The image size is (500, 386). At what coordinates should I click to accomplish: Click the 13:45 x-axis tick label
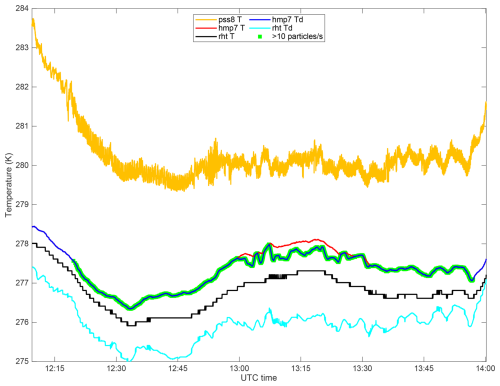pyautogui.click(x=424, y=368)
